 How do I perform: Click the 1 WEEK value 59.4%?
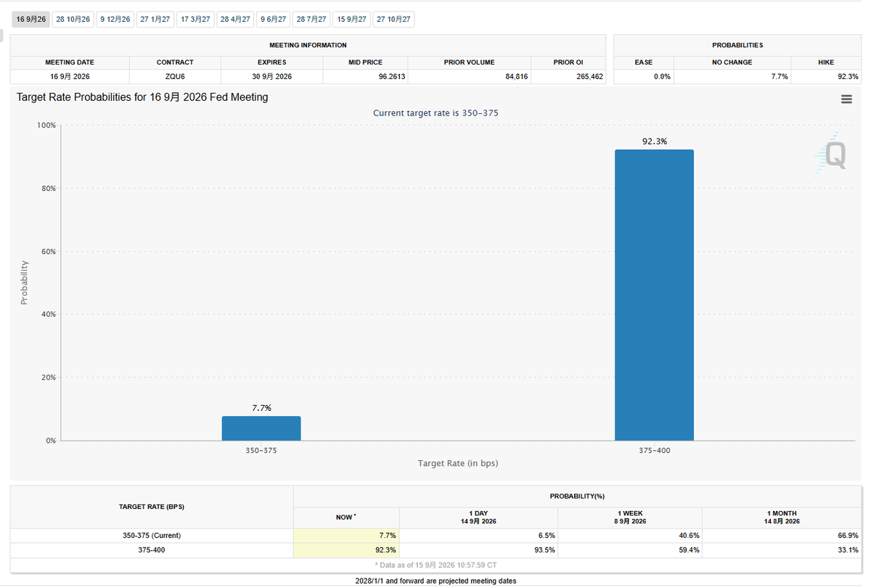(x=688, y=550)
